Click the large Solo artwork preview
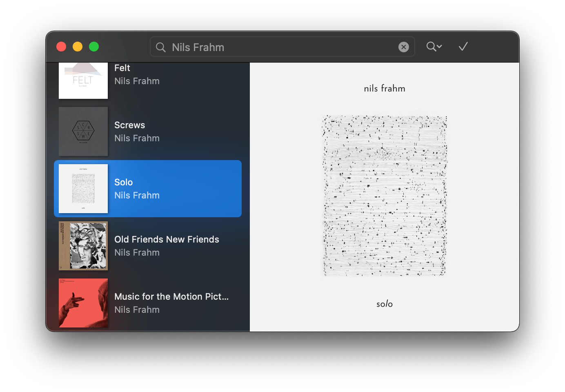This screenshot has height=392, width=565. (385, 197)
